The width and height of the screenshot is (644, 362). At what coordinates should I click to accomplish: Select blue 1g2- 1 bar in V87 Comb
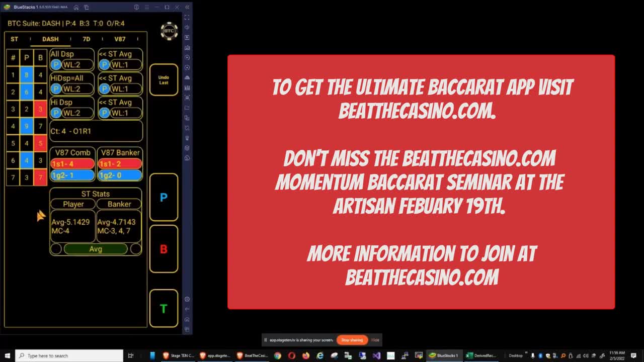tap(72, 175)
